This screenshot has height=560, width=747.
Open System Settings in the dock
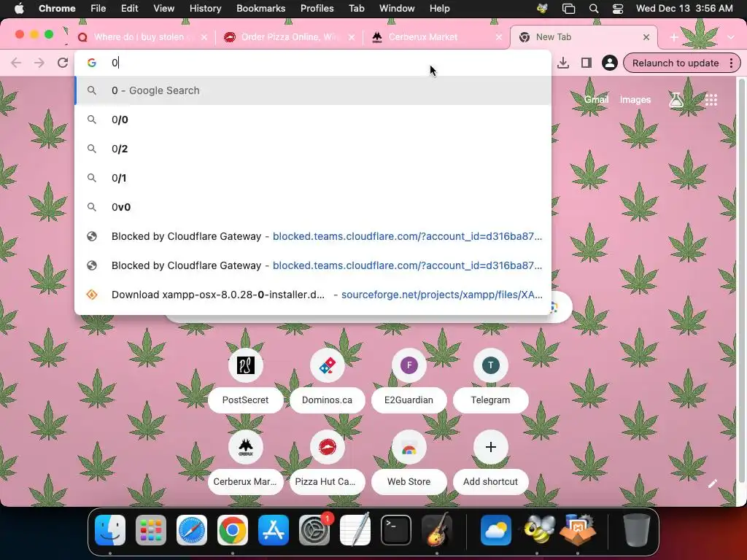[314, 530]
